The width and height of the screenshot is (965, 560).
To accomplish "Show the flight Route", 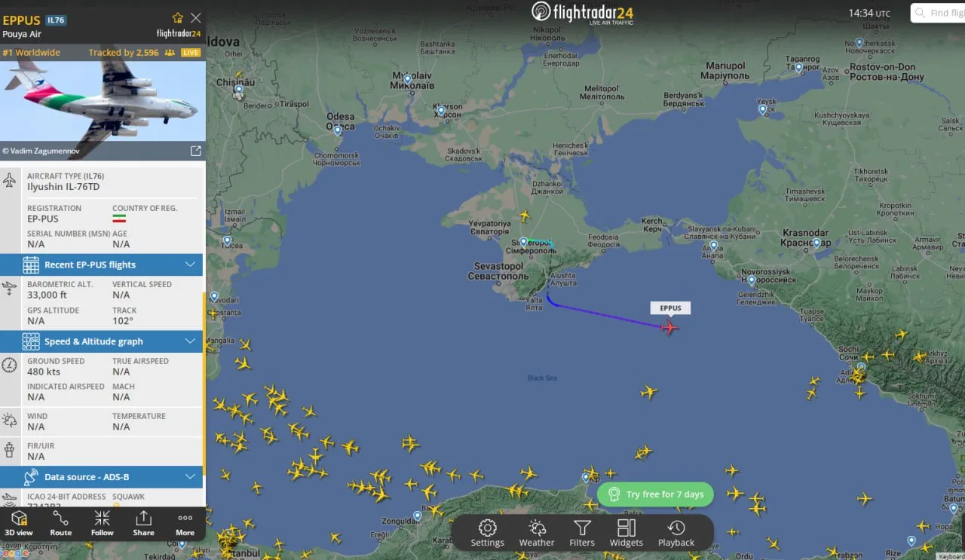I will coord(61,523).
